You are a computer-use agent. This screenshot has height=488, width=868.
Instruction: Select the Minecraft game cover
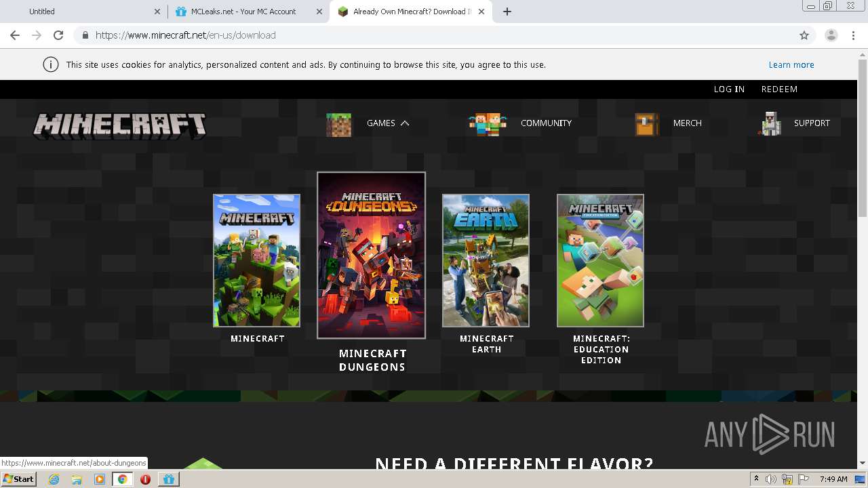(256, 261)
